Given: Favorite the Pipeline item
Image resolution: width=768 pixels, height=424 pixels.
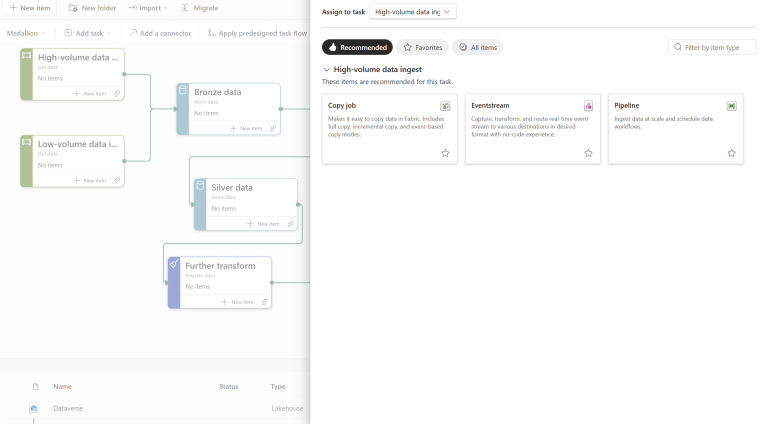Looking at the screenshot, I should [731, 153].
